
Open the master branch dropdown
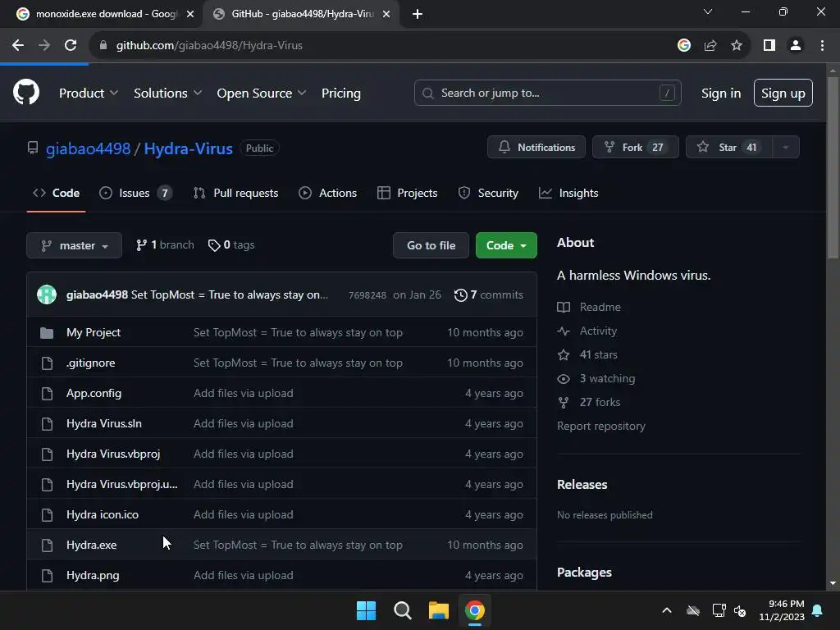tap(75, 245)
